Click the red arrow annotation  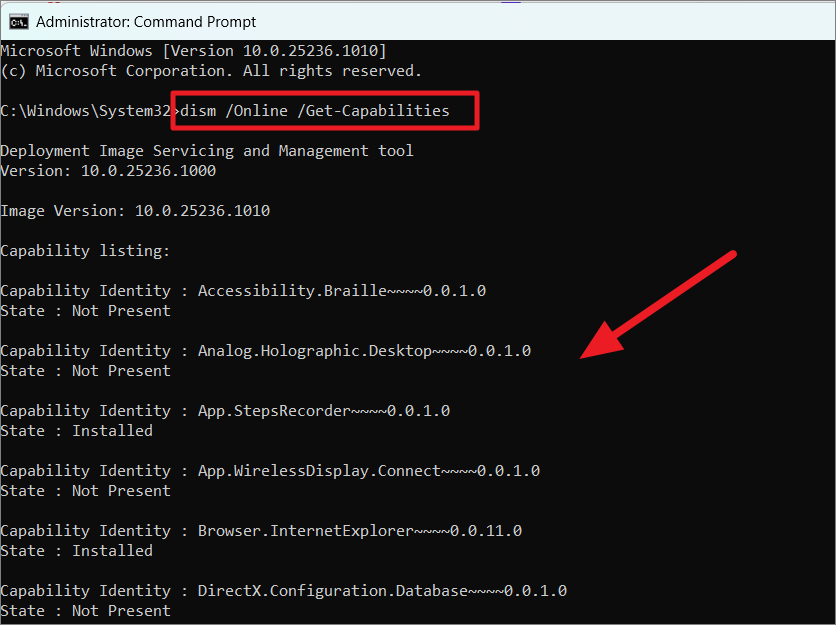pos(660,304)
